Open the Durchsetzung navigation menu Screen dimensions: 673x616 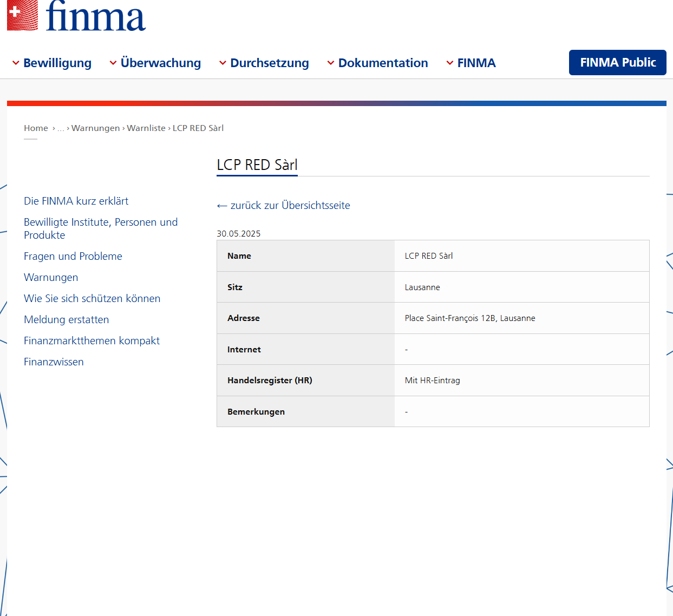[270, 63]
